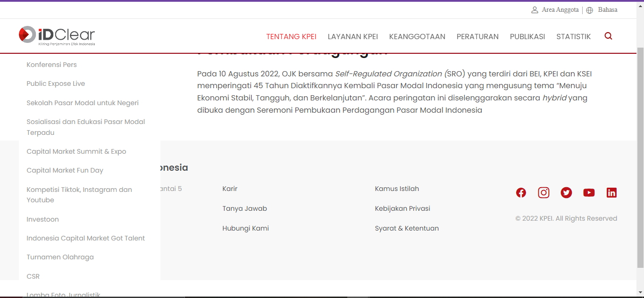The image size is (644, 298).
Task: Select Capital Market Summit & Expo
Action: pyautogui.click(x=76, y=151)
